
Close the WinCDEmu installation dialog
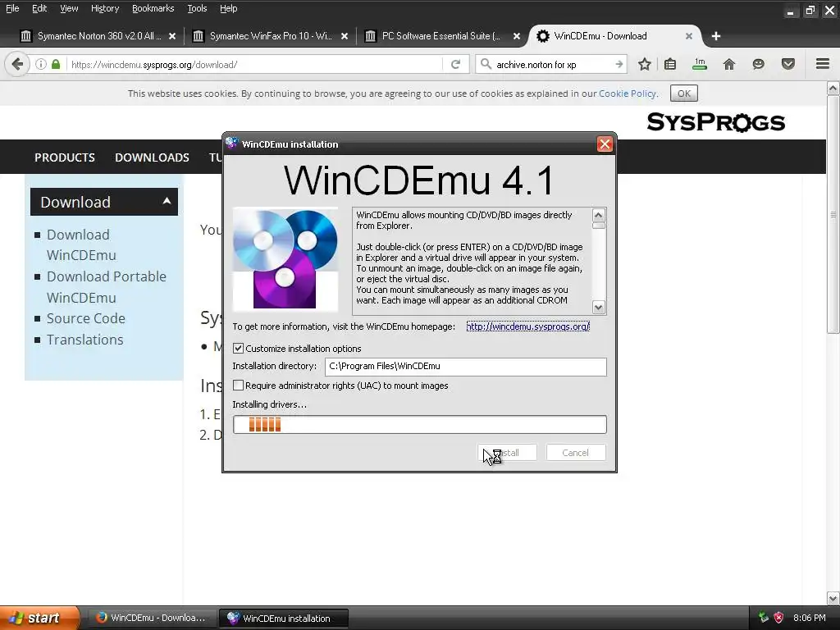(605, 144)
